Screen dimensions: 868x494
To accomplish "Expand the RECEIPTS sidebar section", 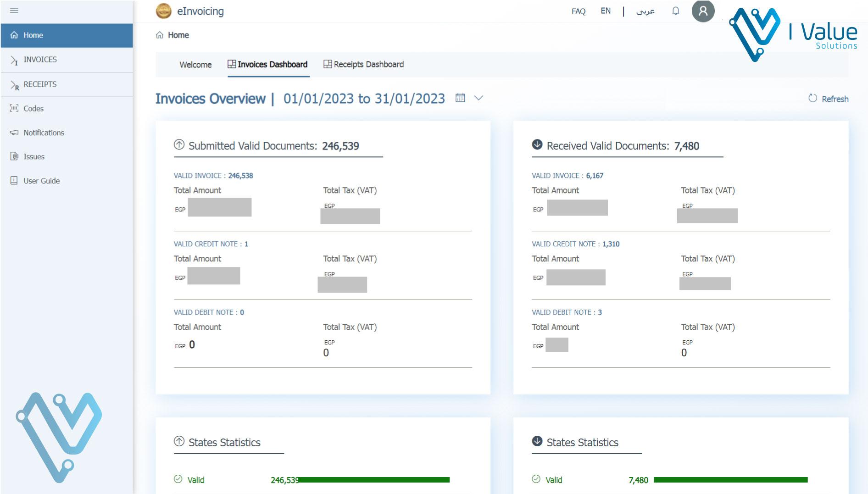I will coord(40,84).
